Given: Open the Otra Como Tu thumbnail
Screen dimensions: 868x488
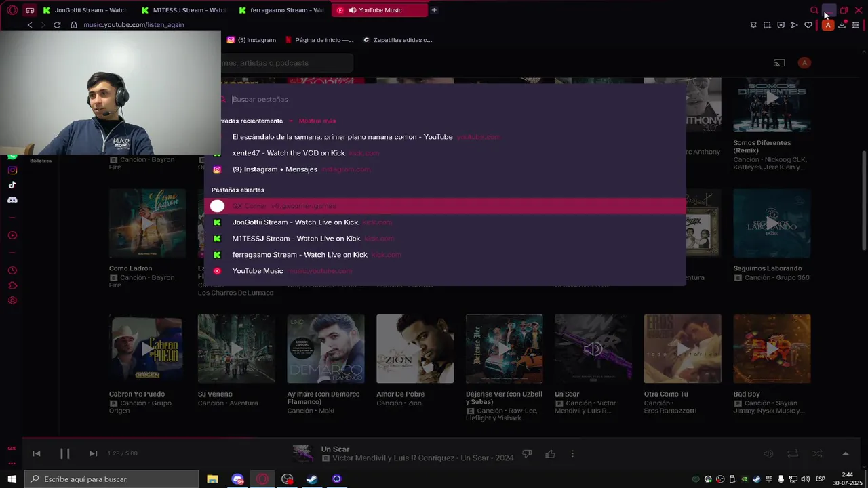Looking at the screenshot, I should tap(682, 349).
